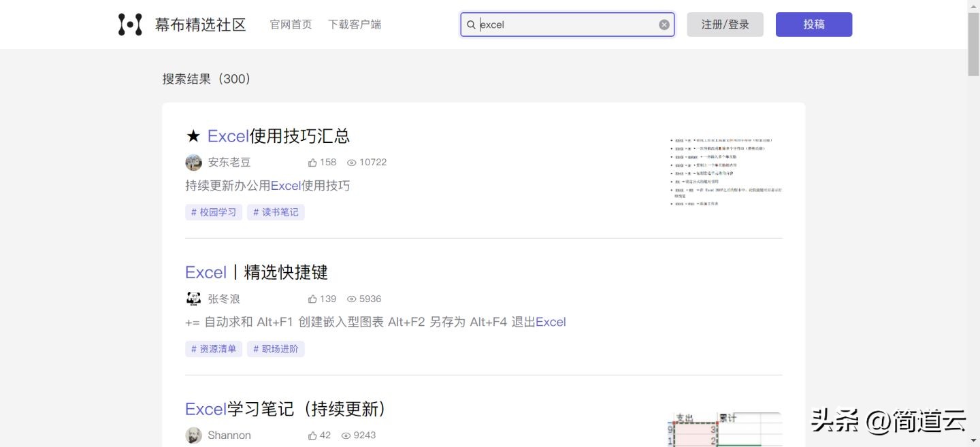Viewport: 980px width, 447px height.
Task: Select tag # 读书笔记
Action: coord(276,212)
